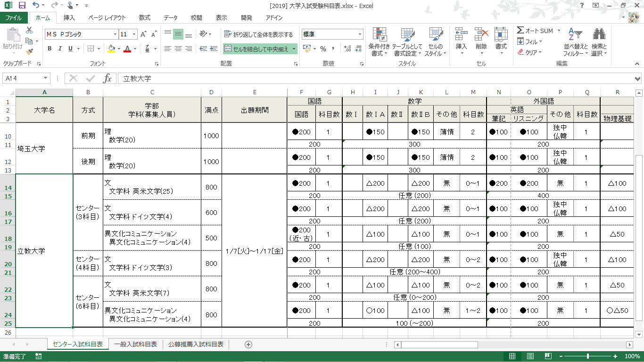Screen dimensions: 644x362
Task: Click the Format Painter brush icon
Action: [x=30, y=51]
